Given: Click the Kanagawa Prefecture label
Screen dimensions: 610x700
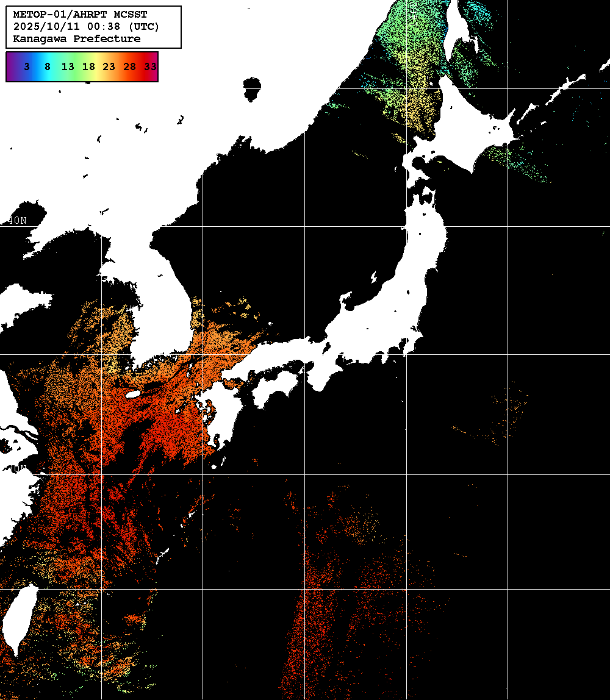Looking at the screenshot, I should click(76, 39).
